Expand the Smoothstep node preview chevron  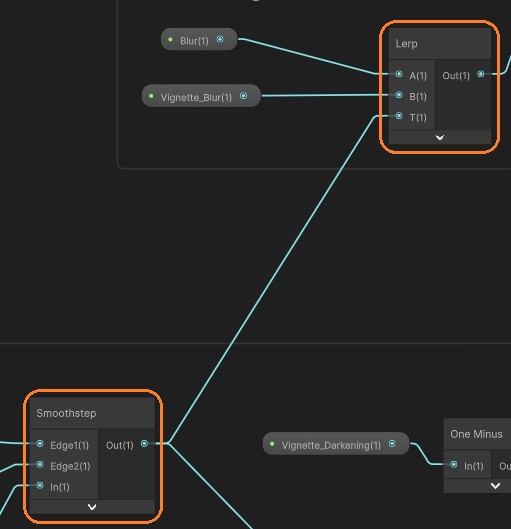(x=92, y=507)
